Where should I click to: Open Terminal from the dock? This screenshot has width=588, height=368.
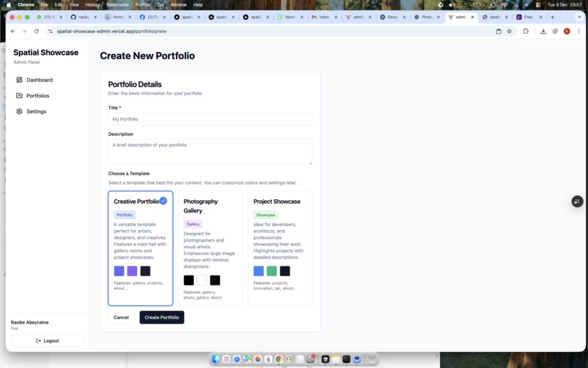346,359
